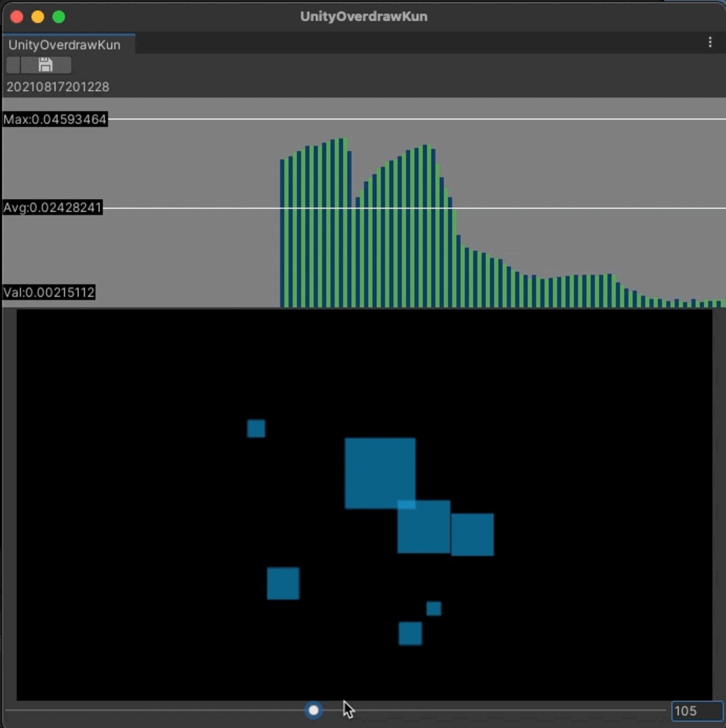Screen dimensions: 726x728
Task: Open the window options kebab menu
Action: point(710,42)
